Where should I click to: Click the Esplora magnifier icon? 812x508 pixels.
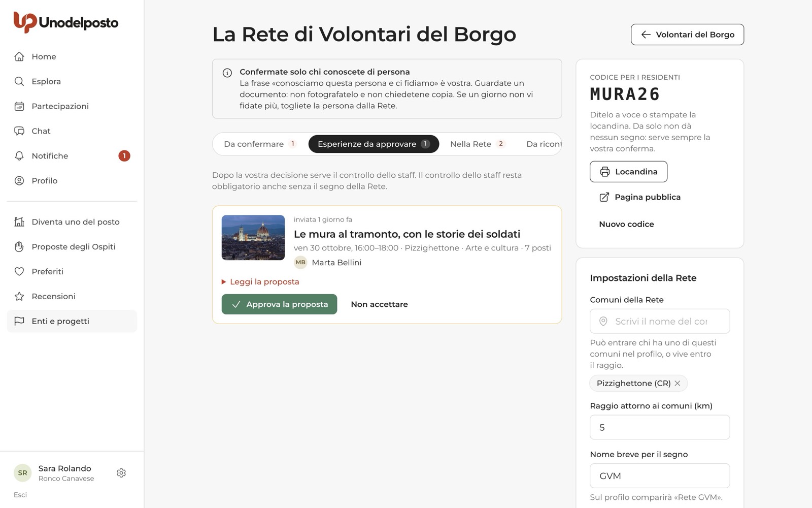pos(19,81)
